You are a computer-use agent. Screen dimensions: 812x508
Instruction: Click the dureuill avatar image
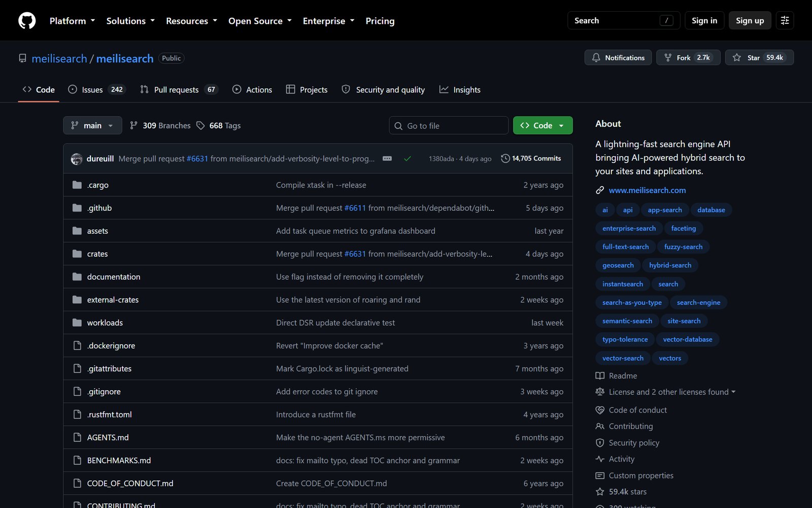coord(77,158)
